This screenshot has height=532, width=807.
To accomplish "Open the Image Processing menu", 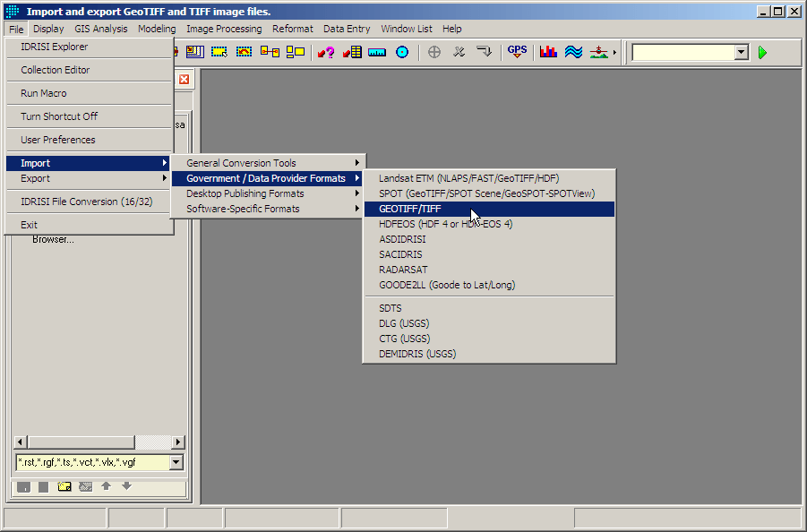I will point(224,29).
